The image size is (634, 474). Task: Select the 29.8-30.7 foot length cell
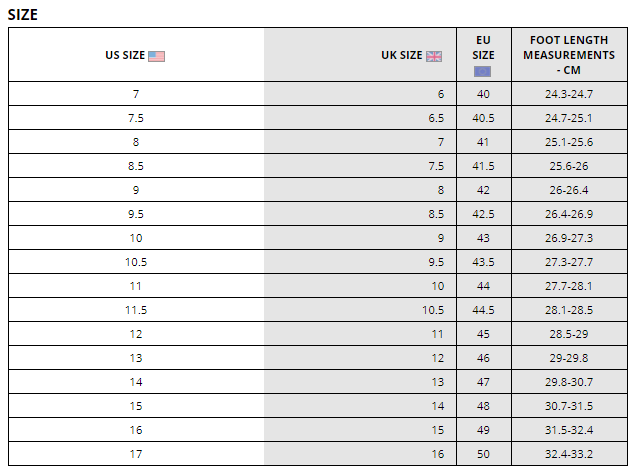[568, 382]
